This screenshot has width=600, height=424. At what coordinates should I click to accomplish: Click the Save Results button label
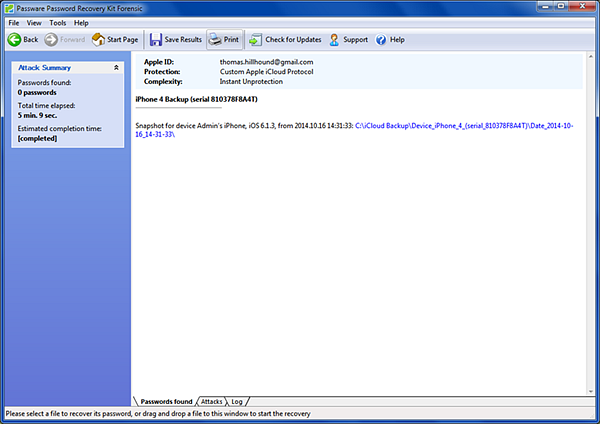click(x=183, y=39)
